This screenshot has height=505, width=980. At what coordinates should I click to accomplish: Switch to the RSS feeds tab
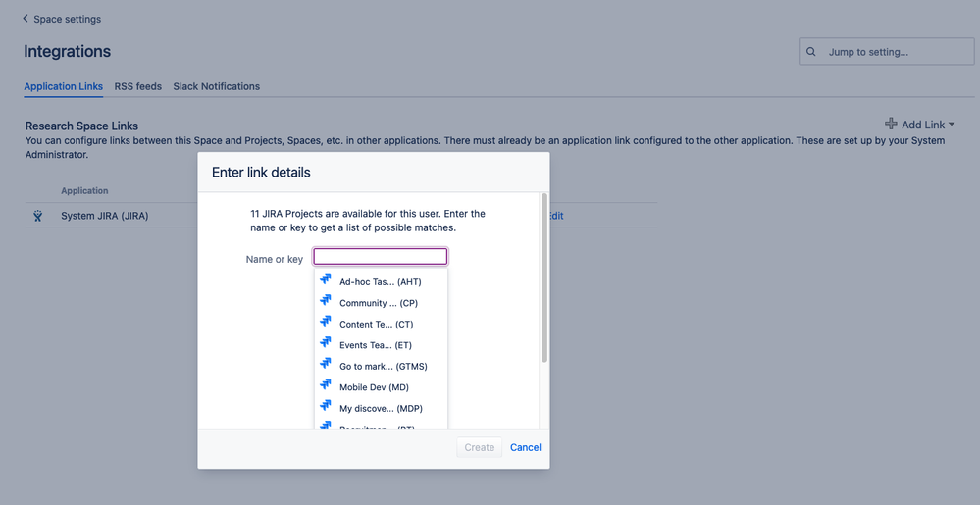pos(138,86)
